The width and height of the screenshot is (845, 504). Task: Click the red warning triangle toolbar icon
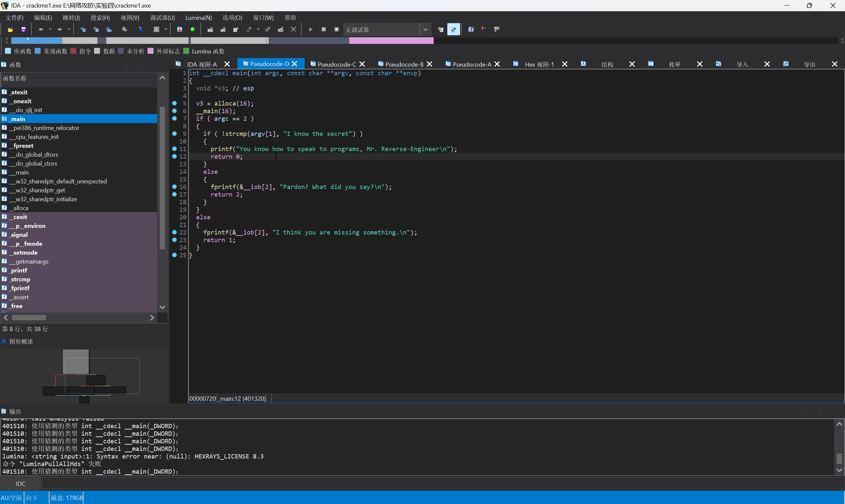pos(180,30)
